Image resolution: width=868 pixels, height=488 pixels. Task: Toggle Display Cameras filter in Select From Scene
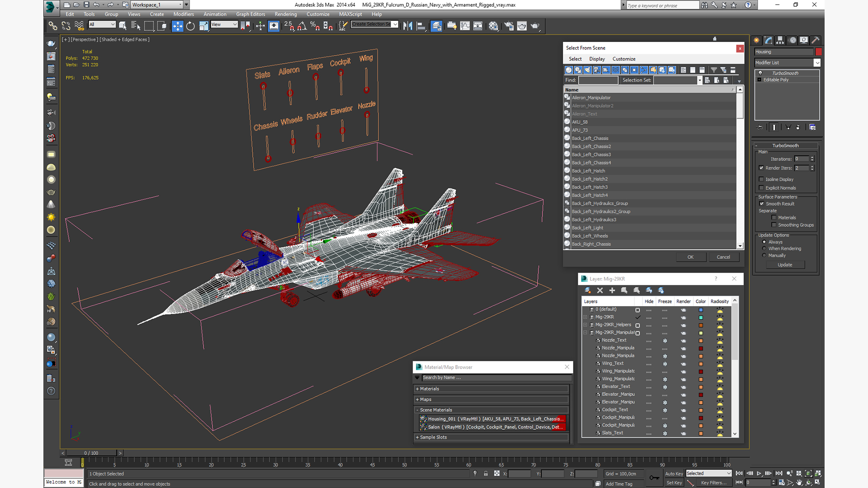pyautogui.click(x=597, y=70)
